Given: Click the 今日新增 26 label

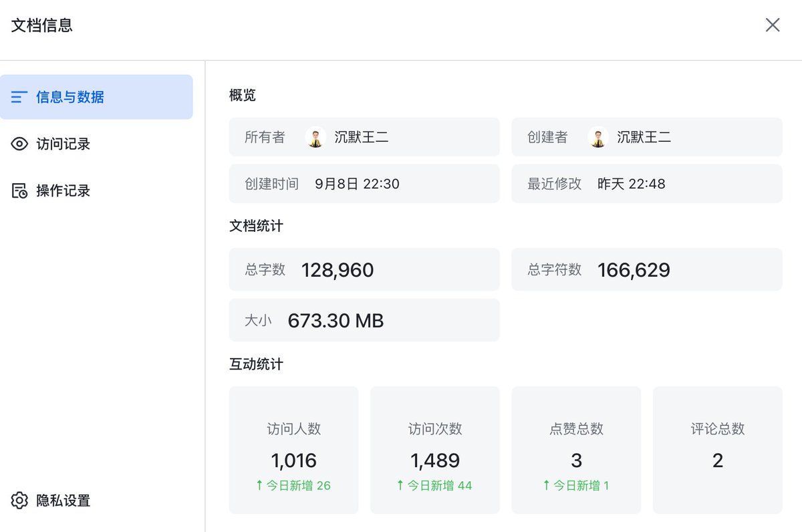Looking at the screenshot, I should point(293,486).
